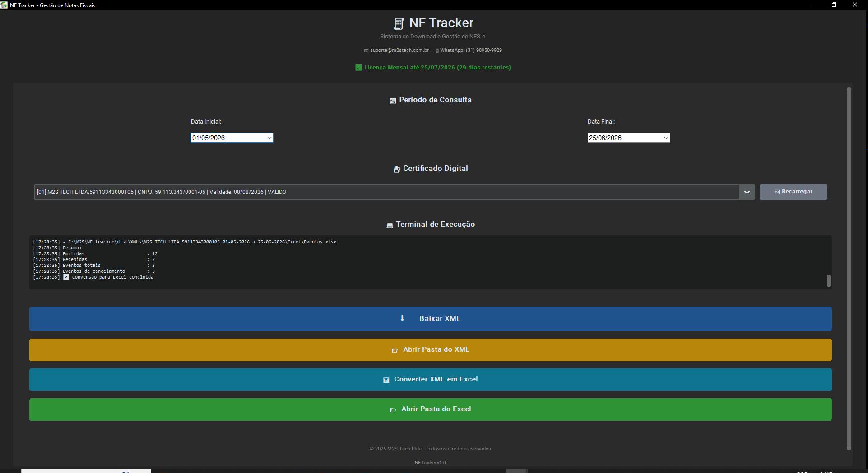The width and height of the screenshot is (868, 473).
Task: Click the NF Tracker logo icon in header
Action: tap(398, 23)
